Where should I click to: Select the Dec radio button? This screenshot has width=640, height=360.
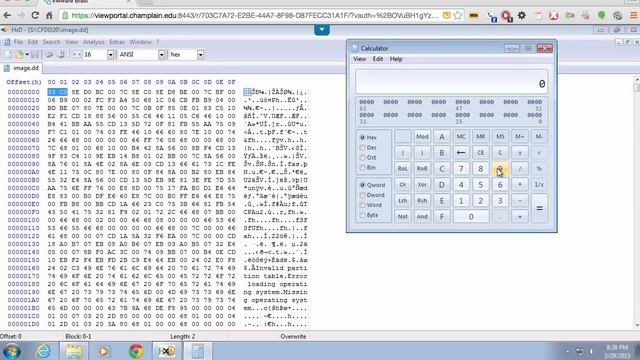[x=369, y=147]
